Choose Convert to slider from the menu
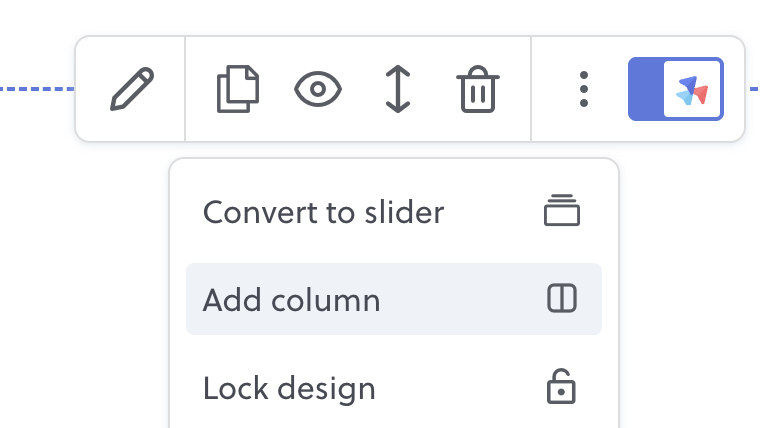 tap(394, 212)
